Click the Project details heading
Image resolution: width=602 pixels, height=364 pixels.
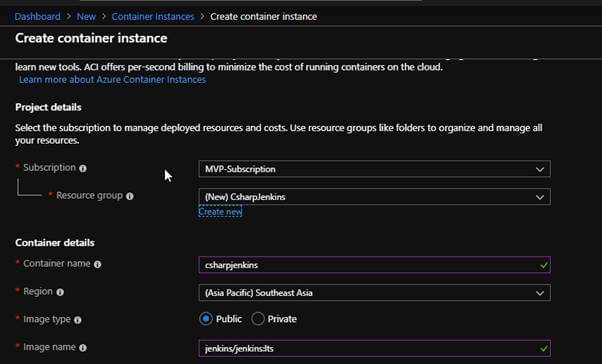click(x=48, y=107)
